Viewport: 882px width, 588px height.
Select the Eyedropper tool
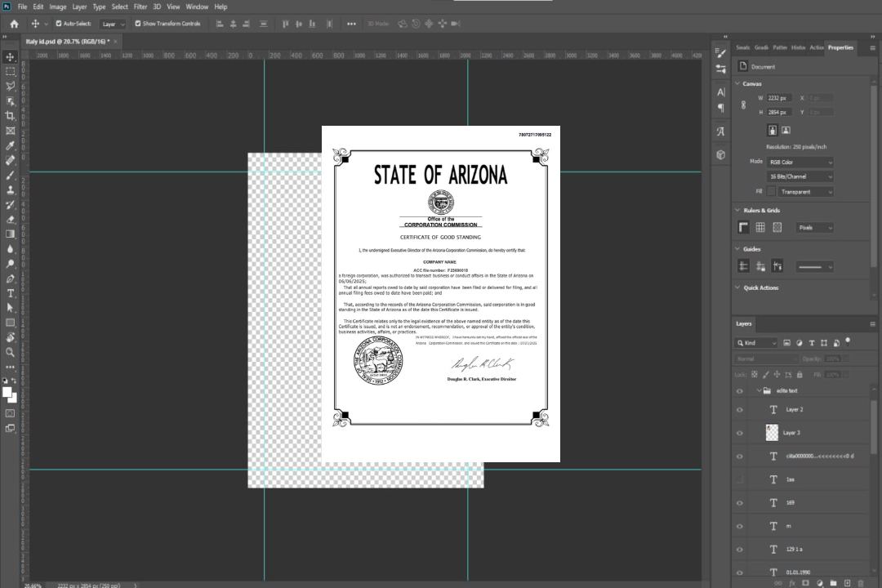10,145
